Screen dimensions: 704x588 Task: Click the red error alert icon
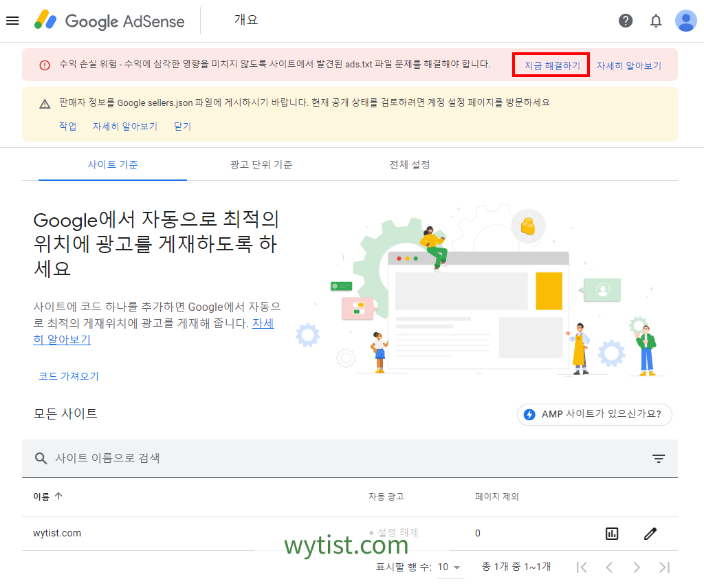coord(45,65)
